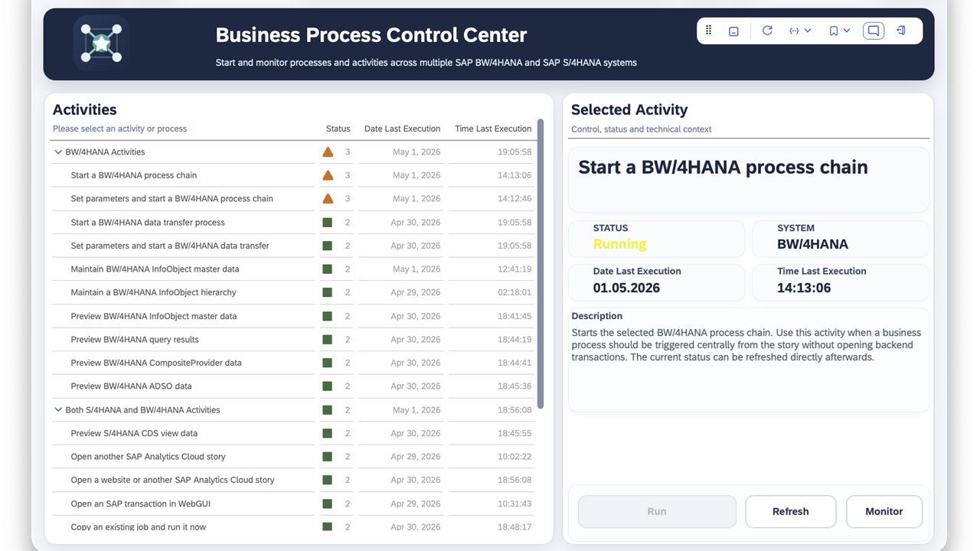This screenshot has height=551, width=980.
Task: Click green status for Both S/4HANA and BW/4HANA Activities
Action: (x=328, y=410)
